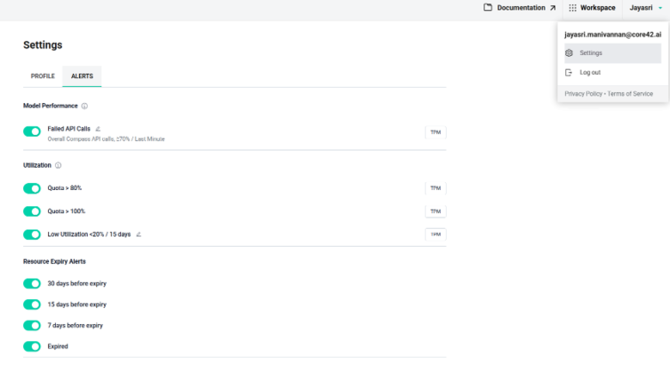Viewport: 670px width, 380px height.
Task: Select the ALERTS tab
Action: coord(82,76)
